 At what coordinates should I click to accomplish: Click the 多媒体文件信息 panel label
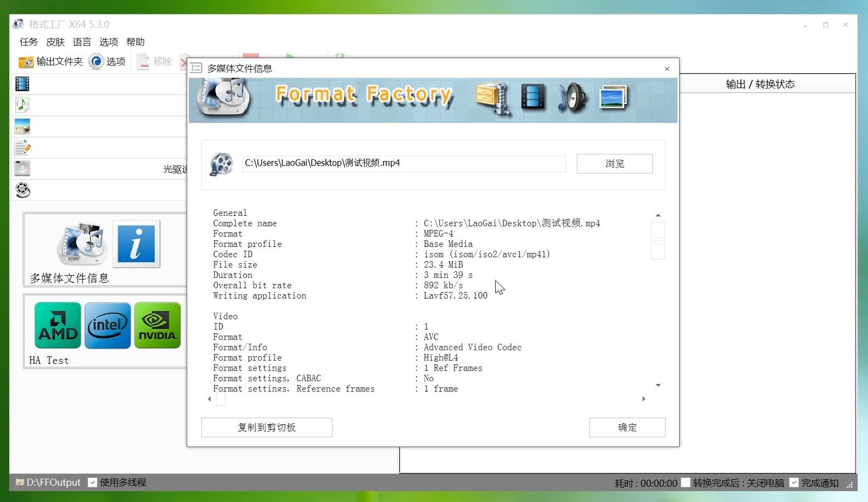[69, 278]
